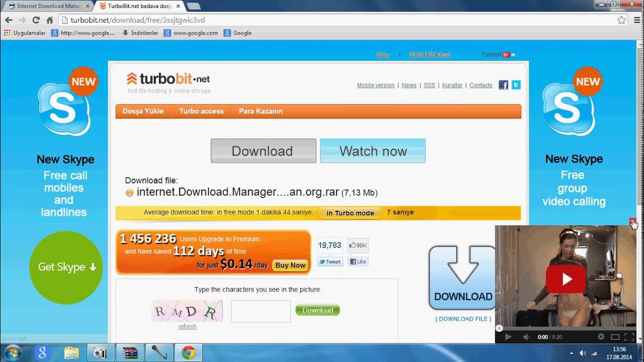The height and width of the screenshot is (362, 644).
Task: Go back to the previous page
Action: (9, 20)
